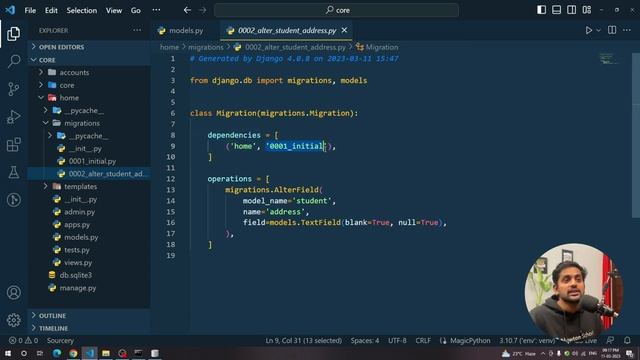640x360 pixels.
Task: Collapse the home folder
Action: point(69,98)
